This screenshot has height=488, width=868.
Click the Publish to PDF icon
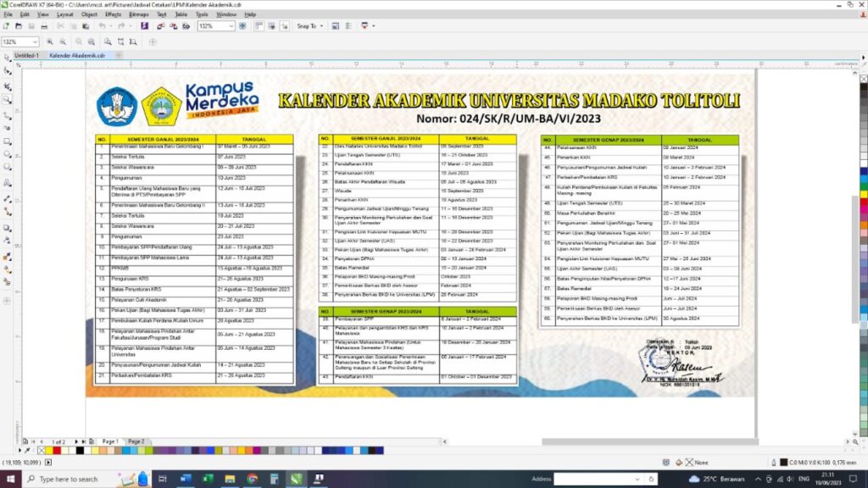tap(186, 26)
